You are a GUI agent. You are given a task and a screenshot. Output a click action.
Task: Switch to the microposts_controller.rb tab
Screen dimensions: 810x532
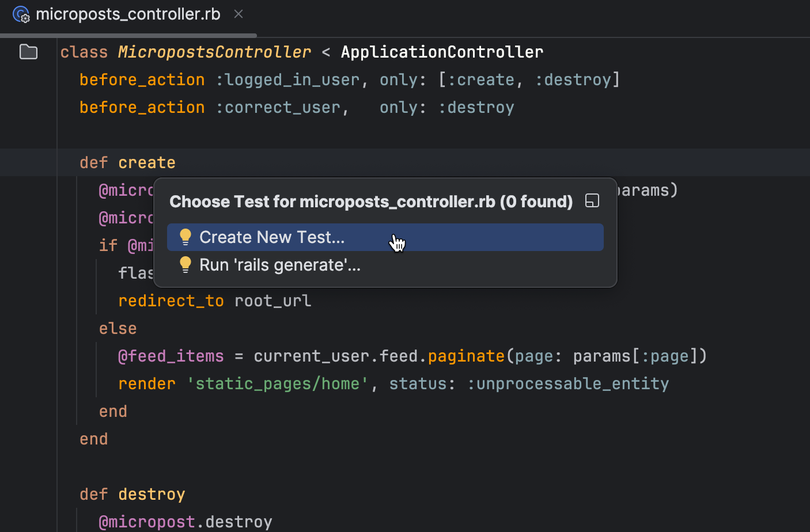[x=128, y=14]
